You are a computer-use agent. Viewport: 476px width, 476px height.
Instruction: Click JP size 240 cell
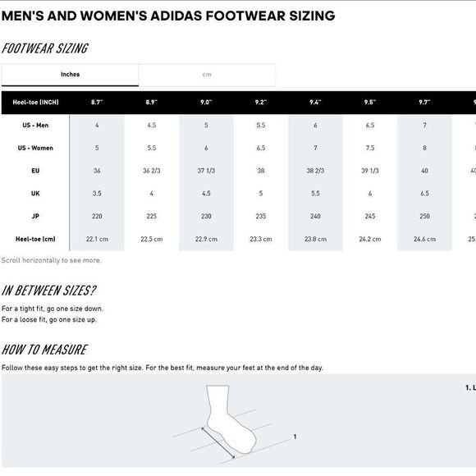click(x=315, y=216)
